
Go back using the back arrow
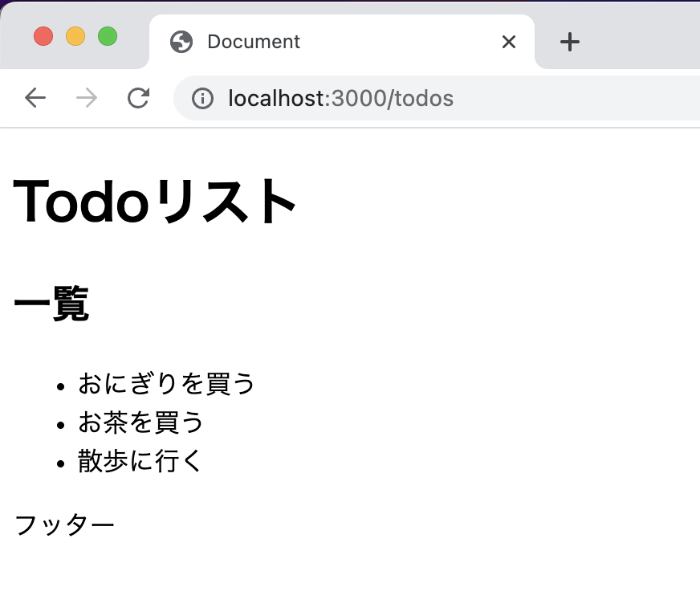click(35, 98)
